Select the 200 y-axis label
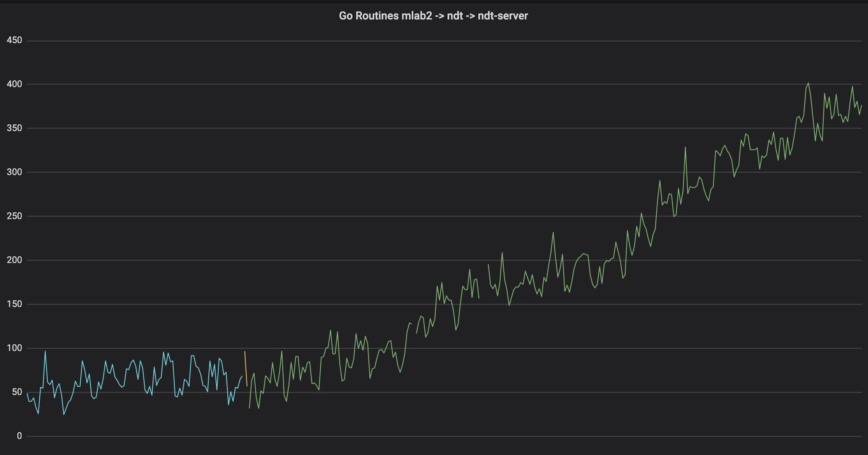868x455 pixels. coord(15,260)
